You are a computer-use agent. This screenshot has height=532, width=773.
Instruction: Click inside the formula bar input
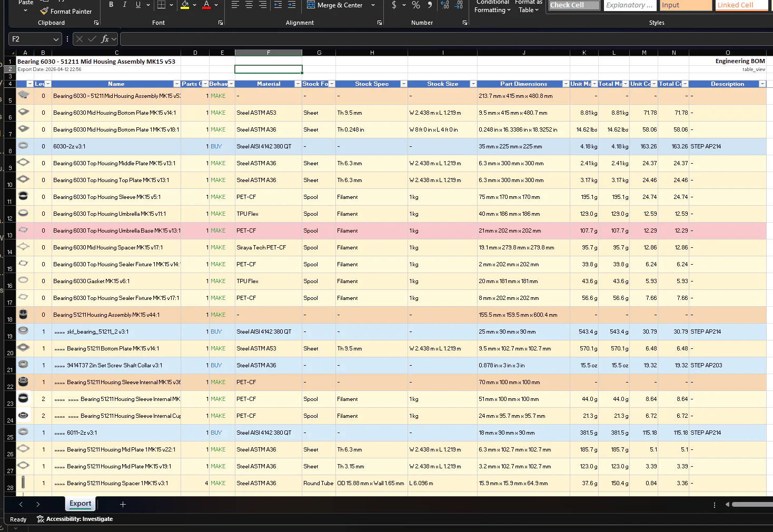tap(447, 39)
